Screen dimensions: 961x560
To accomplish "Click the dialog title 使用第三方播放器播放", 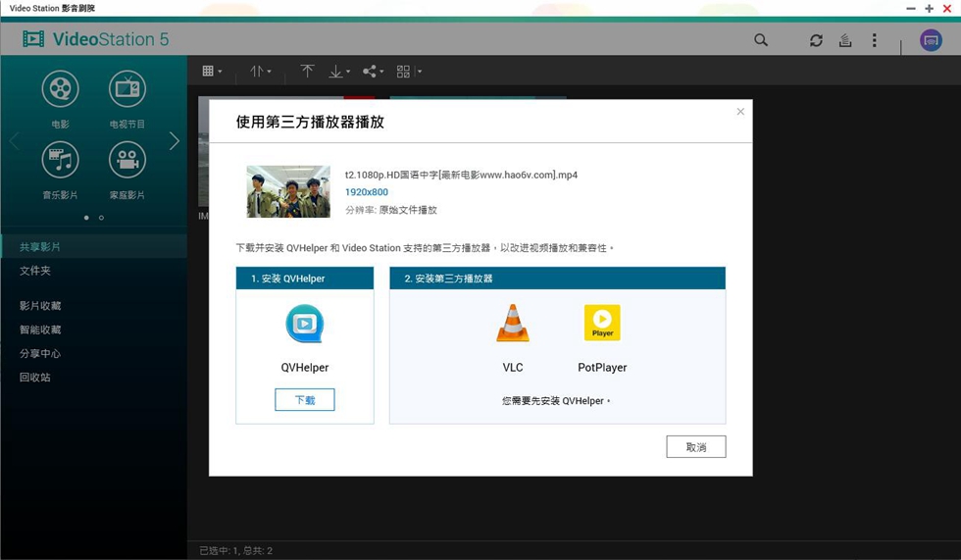I will [x=310, y=122].
